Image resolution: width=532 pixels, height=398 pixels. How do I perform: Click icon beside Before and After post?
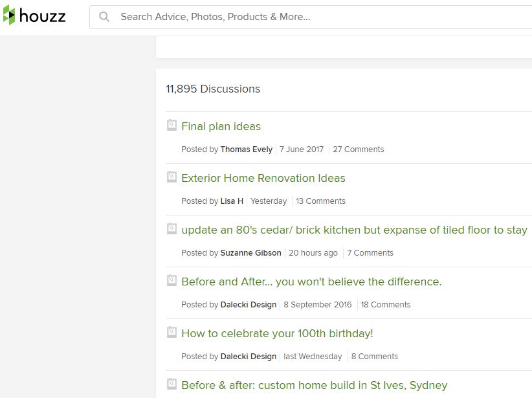[x=172, y=280]
